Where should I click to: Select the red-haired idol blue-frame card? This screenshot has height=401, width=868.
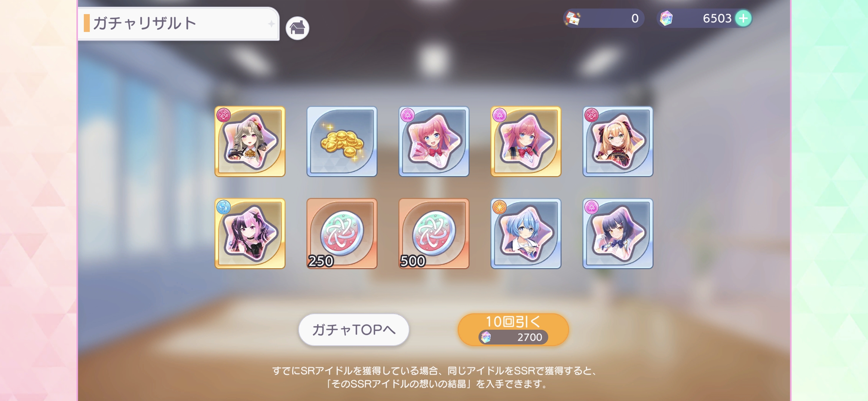(434, 141)
